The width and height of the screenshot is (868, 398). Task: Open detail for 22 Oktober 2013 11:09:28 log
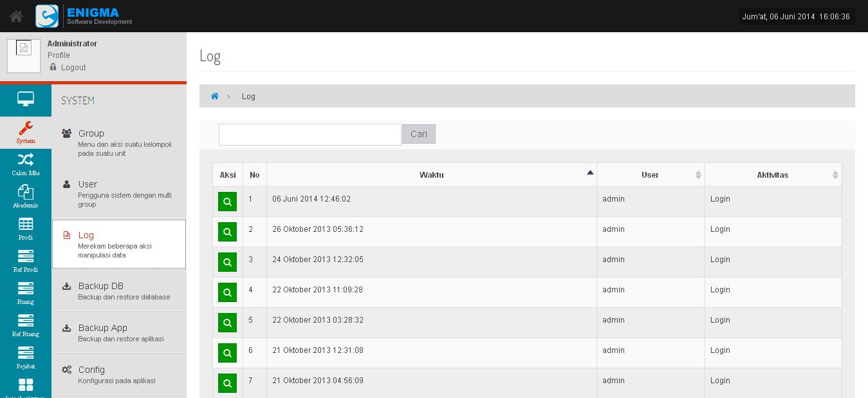[x=227, y=292]
